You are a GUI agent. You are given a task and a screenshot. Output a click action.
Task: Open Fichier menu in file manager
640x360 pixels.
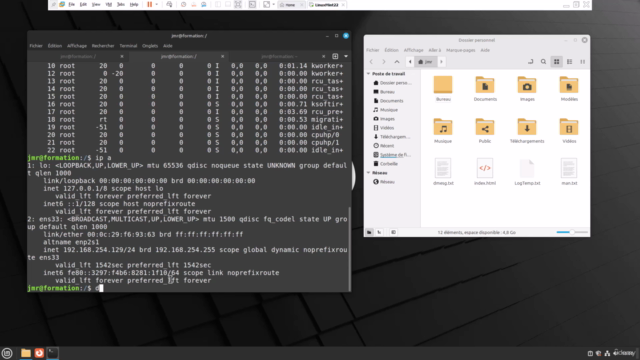pos(372,50)
